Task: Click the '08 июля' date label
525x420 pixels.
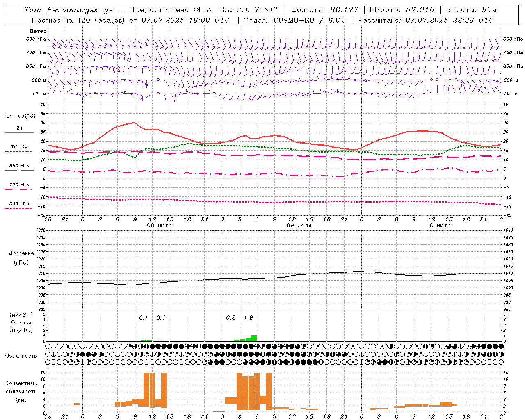Action: coord(160,226)
